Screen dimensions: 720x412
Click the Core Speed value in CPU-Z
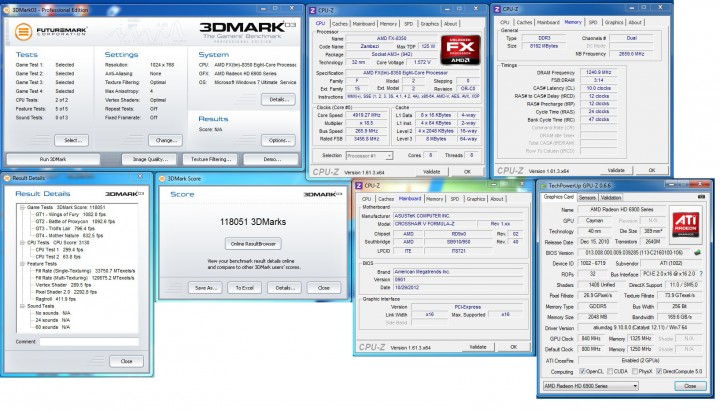[366, 115]
